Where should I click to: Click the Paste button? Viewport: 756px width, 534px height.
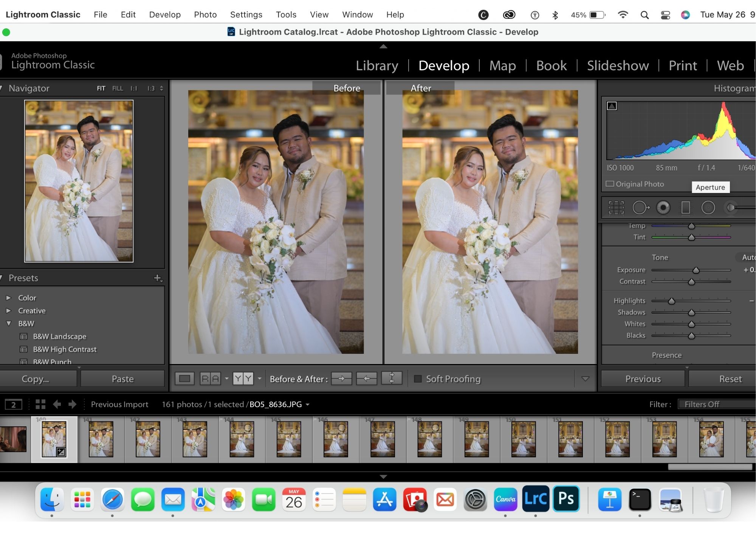point(122,379)
